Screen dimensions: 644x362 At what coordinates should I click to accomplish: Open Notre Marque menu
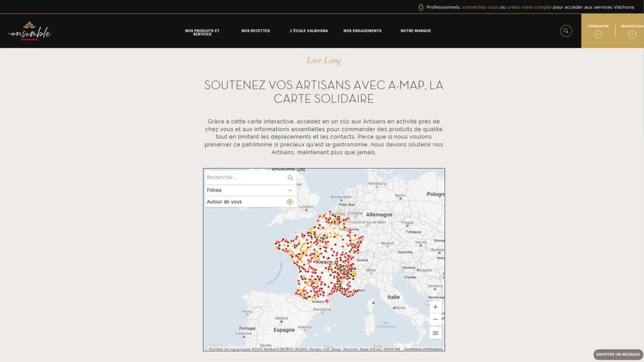point(415,31)
